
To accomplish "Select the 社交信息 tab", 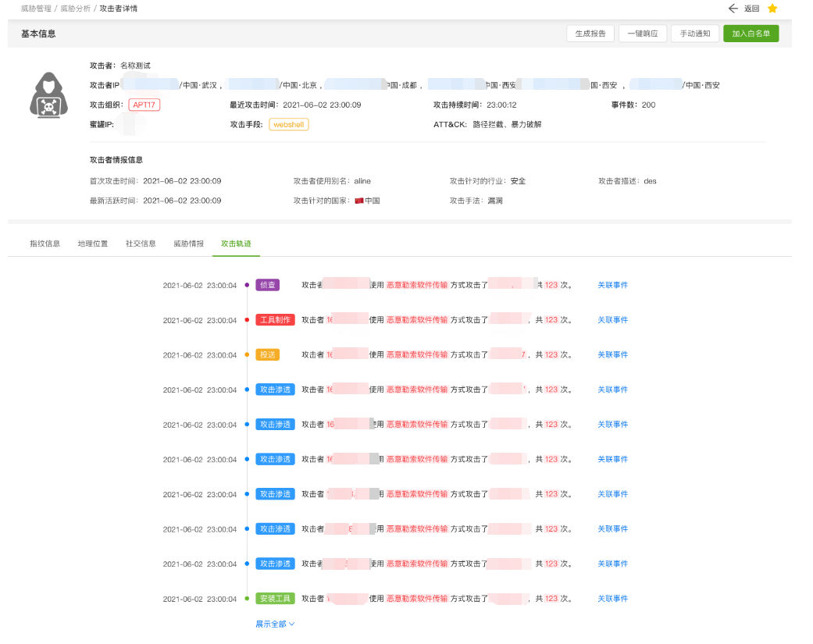I will [x=141, y=244].
